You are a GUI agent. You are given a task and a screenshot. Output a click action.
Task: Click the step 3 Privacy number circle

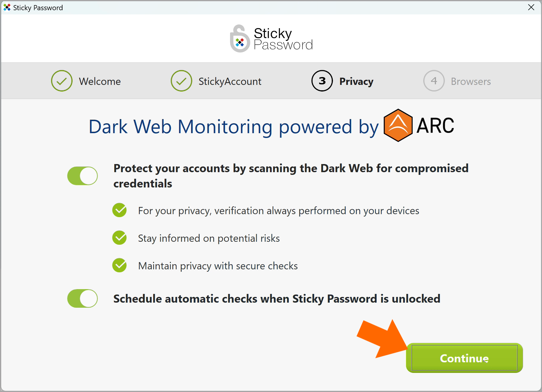coord(322,81)
